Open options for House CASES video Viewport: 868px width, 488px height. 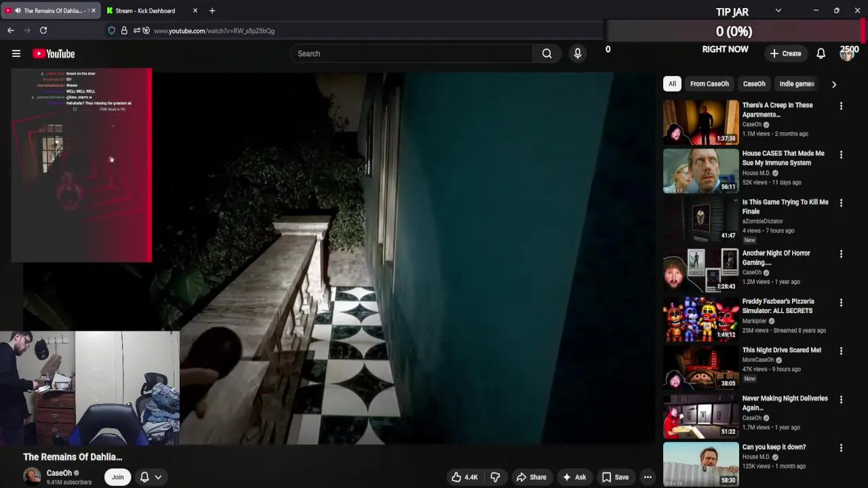coord(841,155)
